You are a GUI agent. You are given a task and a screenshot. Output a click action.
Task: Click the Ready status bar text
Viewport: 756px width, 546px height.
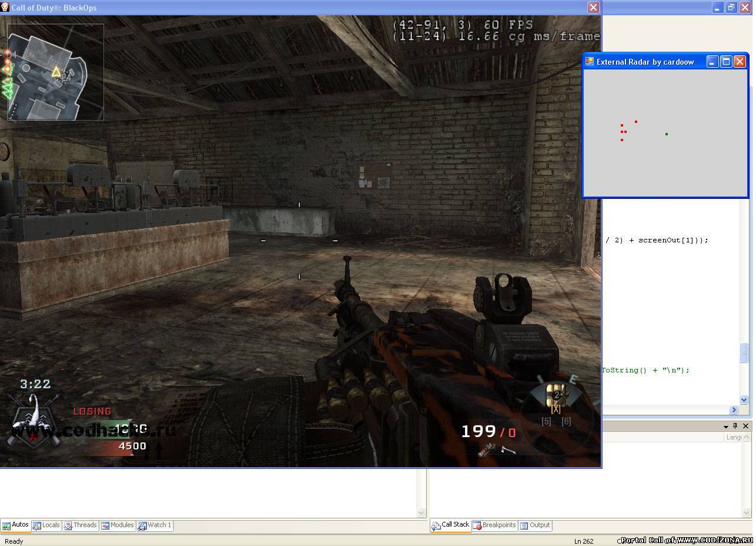pyautogui.click(x=14, y=541)
